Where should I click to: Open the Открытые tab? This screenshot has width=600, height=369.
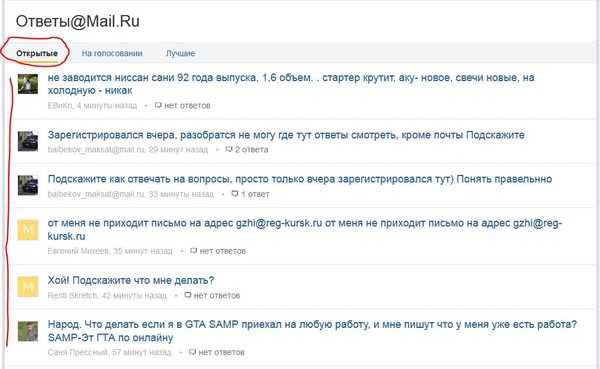coord(37,53)
